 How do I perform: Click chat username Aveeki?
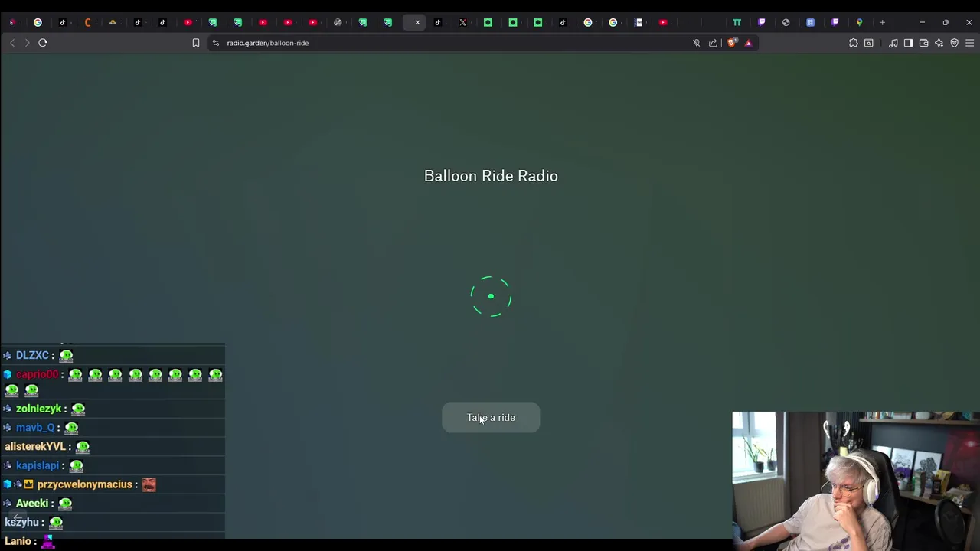32,504
